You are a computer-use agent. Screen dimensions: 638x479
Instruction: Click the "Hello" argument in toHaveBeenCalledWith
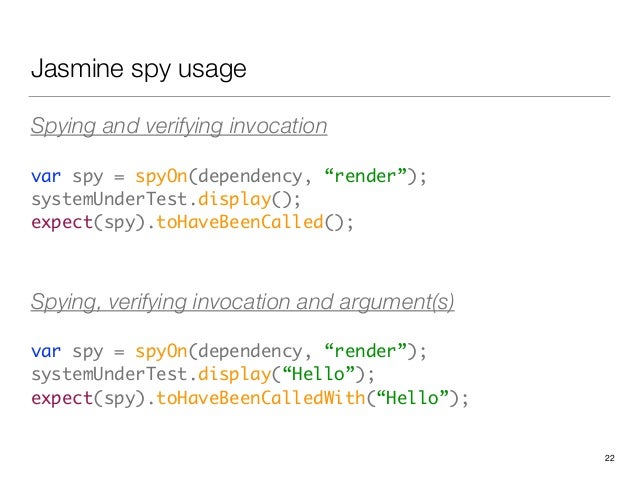tap(413, 398)
